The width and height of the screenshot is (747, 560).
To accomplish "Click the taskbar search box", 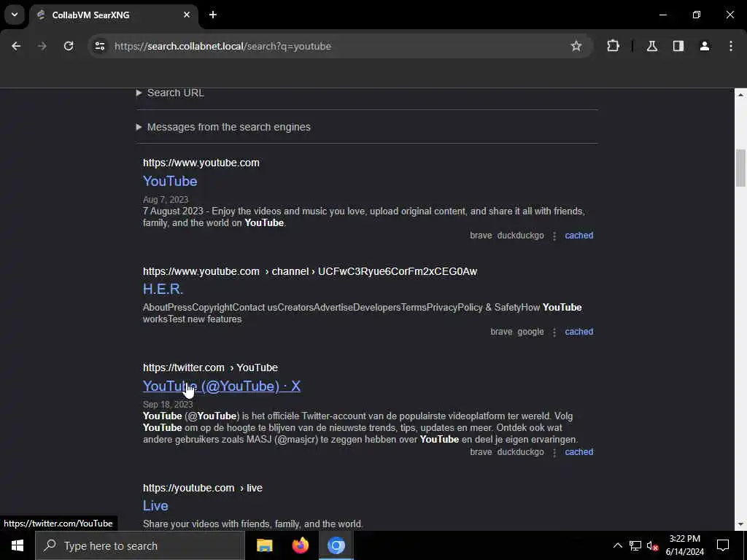I will click(x=140, y=545).
